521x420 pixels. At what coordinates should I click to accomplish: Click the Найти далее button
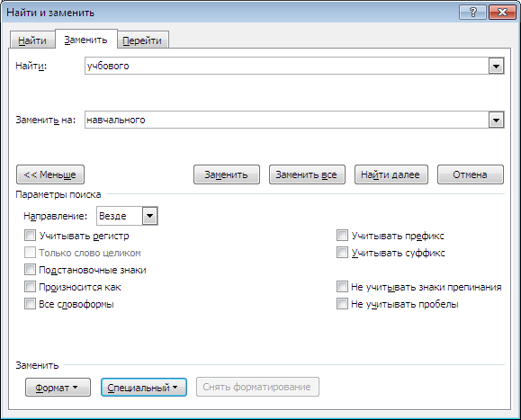(391, 174)
